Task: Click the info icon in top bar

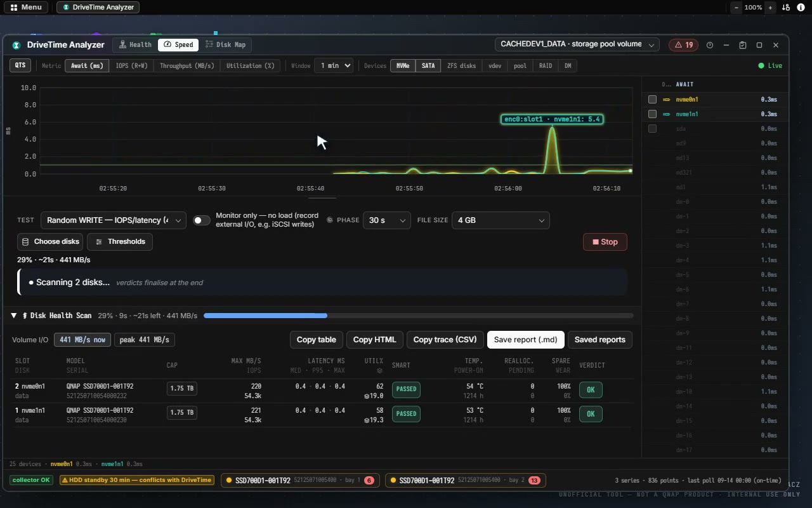Action: 801,8
